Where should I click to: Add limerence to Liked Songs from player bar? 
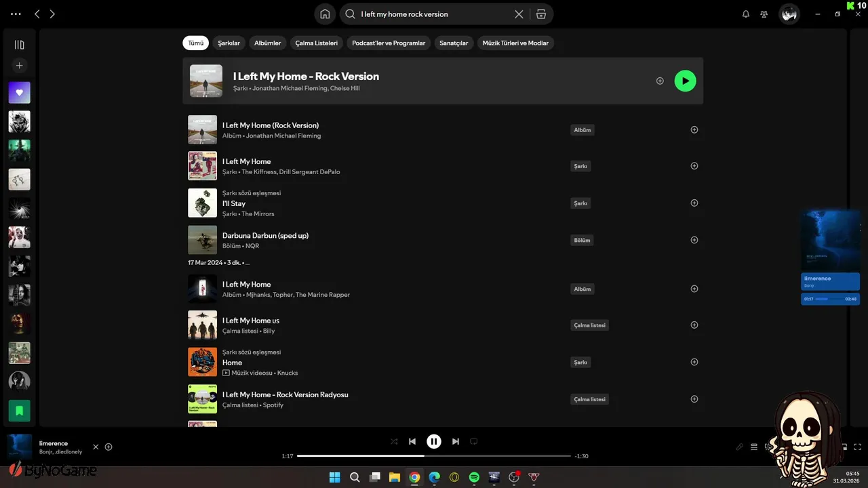[108, 447]
